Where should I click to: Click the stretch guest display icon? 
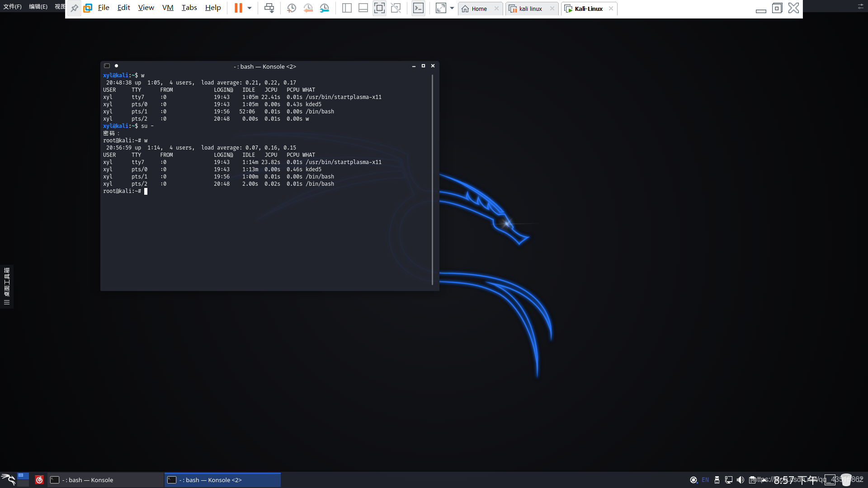point(441,8)
